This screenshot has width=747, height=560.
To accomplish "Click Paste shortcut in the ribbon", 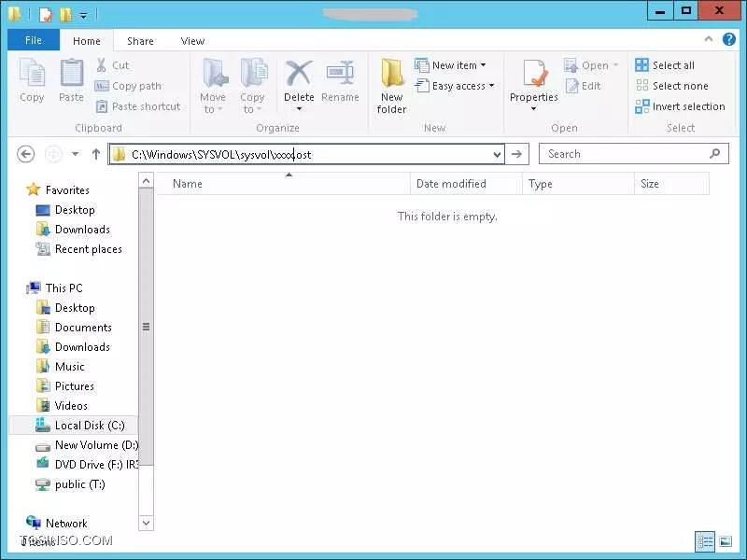I will 138,106.
